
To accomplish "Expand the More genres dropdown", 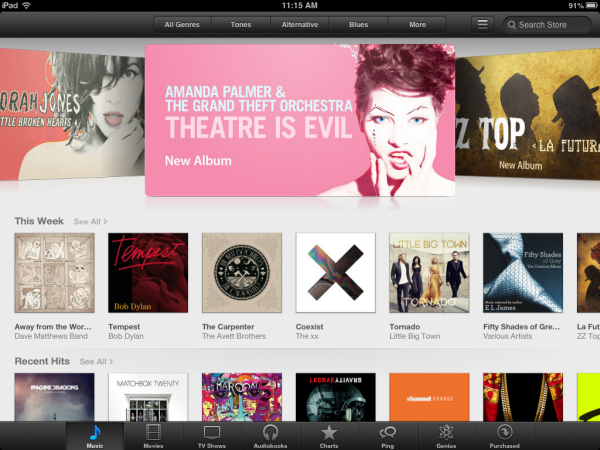I will point(417,24).
